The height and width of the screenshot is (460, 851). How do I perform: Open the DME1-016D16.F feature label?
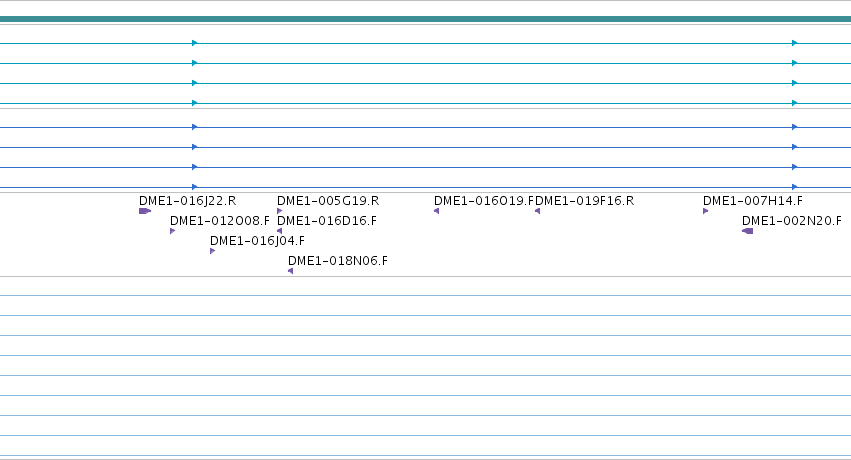click(327, 221)
